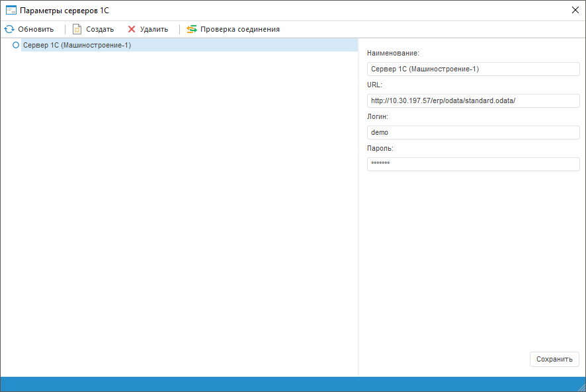Screen dimensions: 586x392
Task: Select Сервер 1С (Машиностроение-1) in the list
Action: (x=189, y=45)
